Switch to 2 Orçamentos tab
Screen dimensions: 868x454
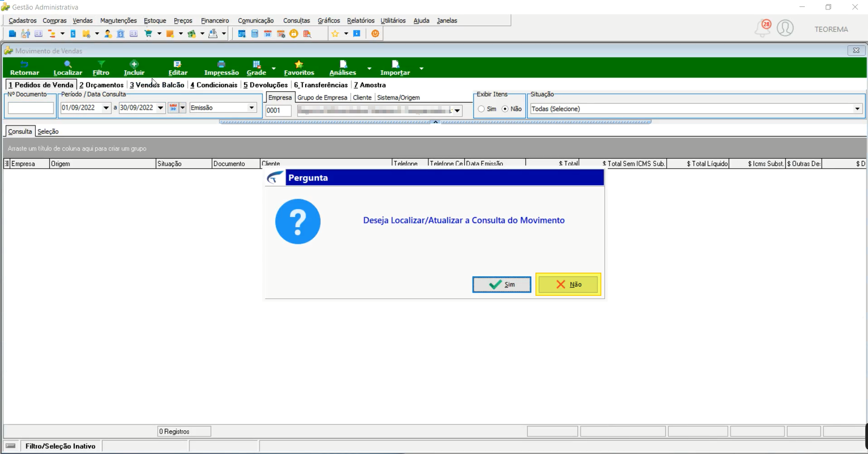(x=101, y=85)
